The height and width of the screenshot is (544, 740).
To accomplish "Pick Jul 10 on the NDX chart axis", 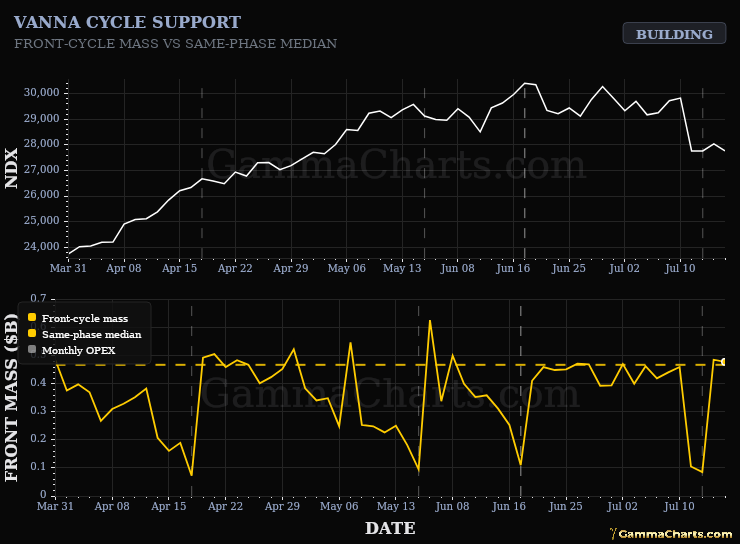I will [680, 268].
